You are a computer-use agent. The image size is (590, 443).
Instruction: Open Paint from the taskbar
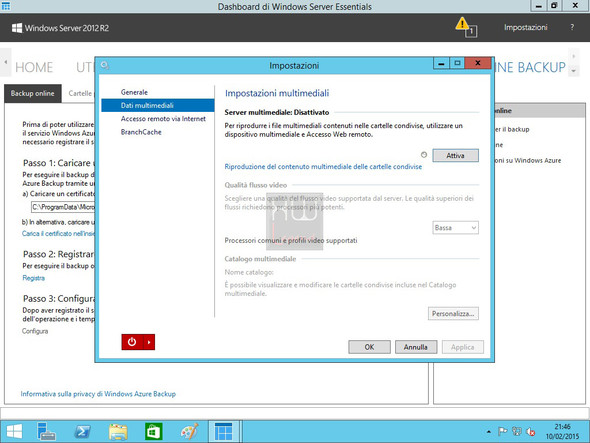coord(189,432)
